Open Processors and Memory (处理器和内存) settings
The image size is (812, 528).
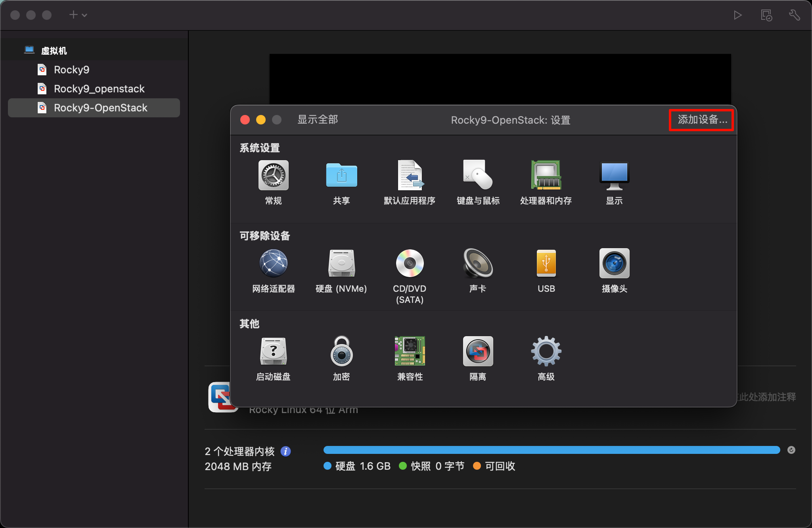pos(546,176)
